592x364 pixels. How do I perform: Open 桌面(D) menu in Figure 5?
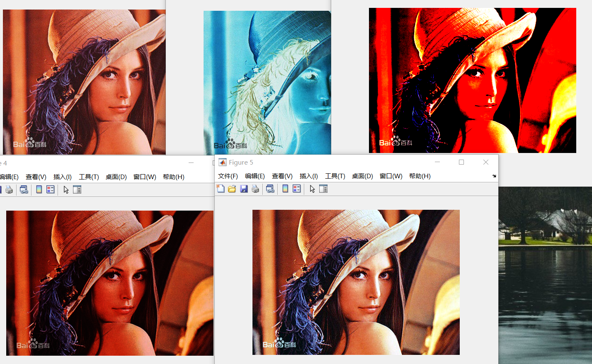coord(362,176)
